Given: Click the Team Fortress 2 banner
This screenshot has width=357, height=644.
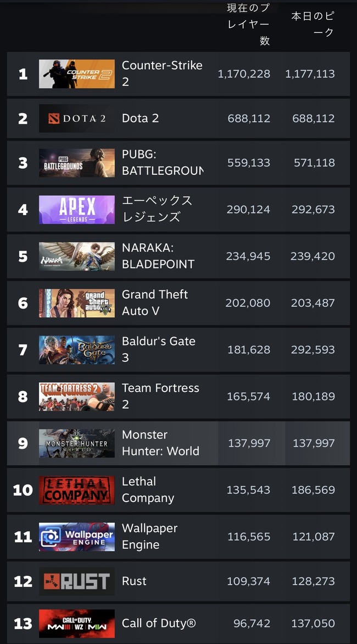Looking at the screenshot, I should [x=77, y=397].
